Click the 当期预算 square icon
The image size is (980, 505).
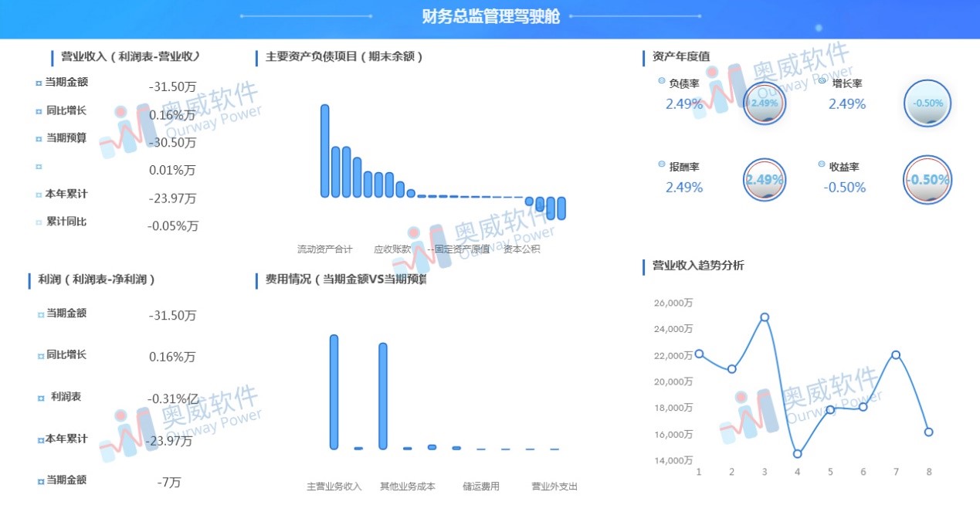pyautogui.click(x=37, y=137)
